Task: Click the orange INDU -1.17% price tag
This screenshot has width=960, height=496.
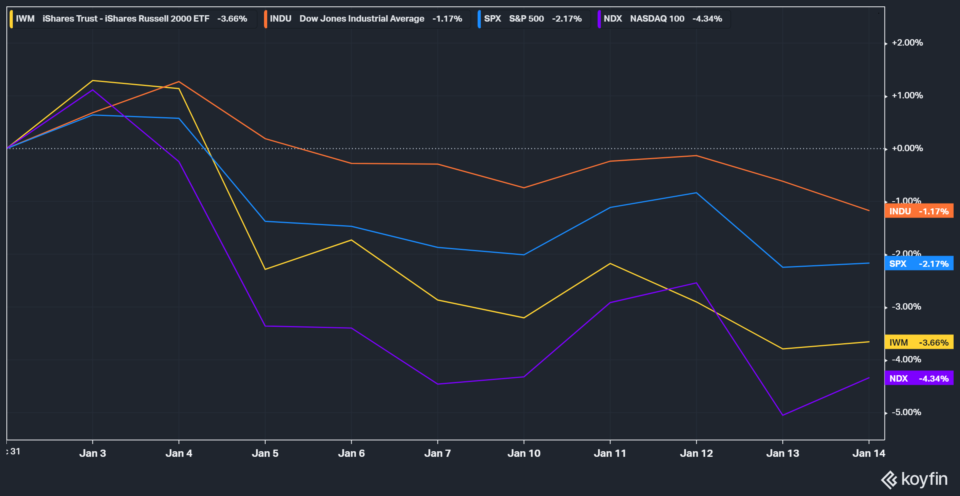Action: (919, 211)
